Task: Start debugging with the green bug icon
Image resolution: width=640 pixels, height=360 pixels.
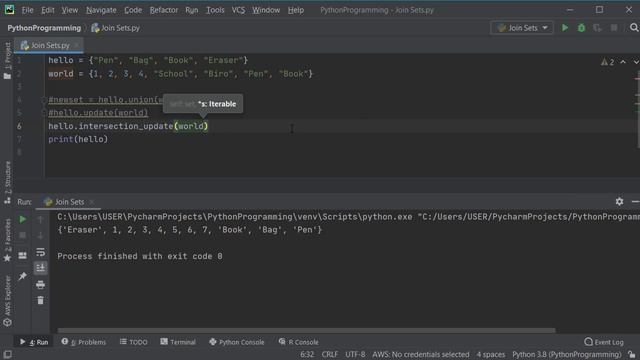Action: coord(581,28)
